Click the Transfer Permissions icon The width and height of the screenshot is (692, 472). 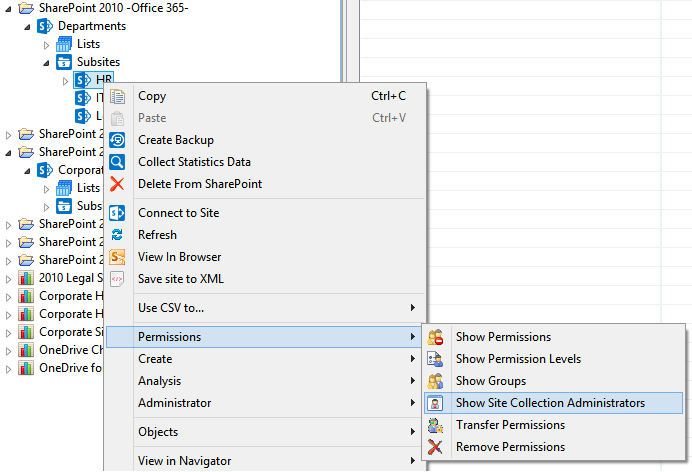point(435,425)
